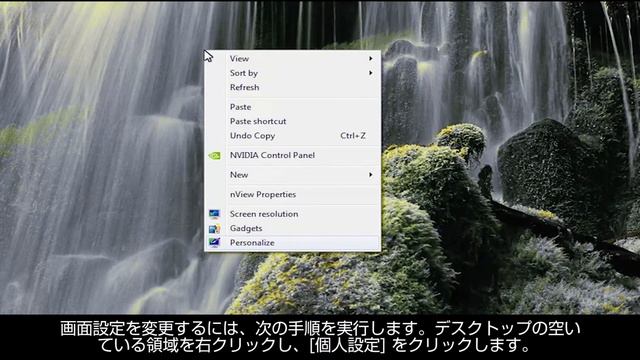Expand the New submenu arrow
The width and height of the screenshot is (640, 360).
pyautogui.click(x=371, y=175)
